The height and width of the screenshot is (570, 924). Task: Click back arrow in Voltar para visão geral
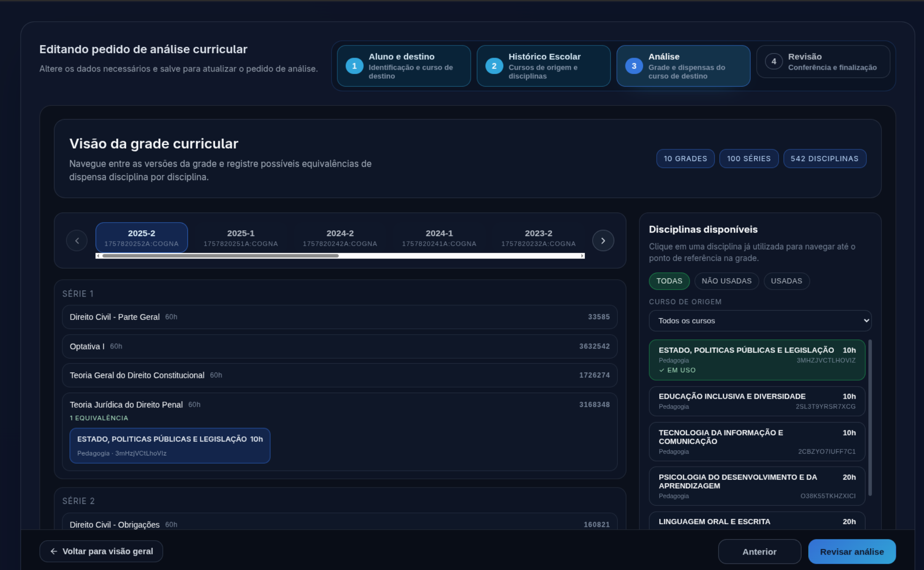point(54,551)
